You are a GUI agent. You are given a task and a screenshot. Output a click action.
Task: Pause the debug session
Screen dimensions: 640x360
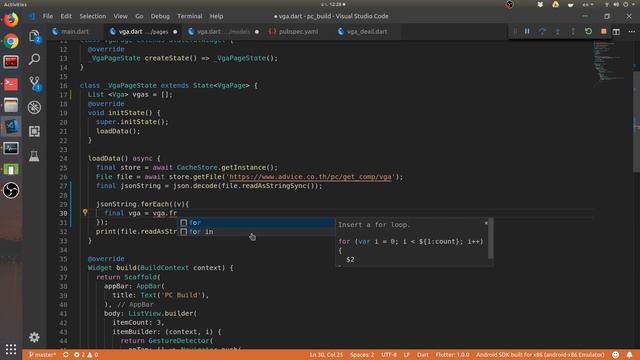click(x=527, y=31)
